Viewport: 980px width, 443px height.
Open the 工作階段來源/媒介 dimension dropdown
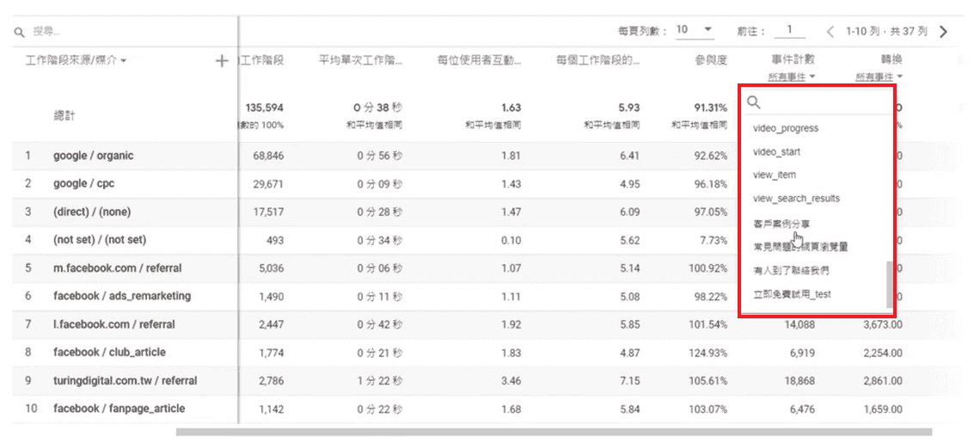[x=77, y=61]
